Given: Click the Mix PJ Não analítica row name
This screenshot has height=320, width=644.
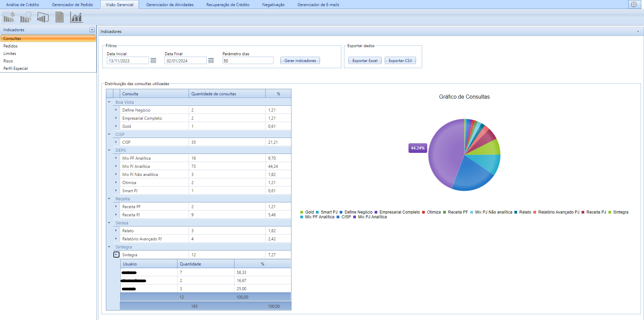Looking at the screenshot, I should tap(140, 174).
